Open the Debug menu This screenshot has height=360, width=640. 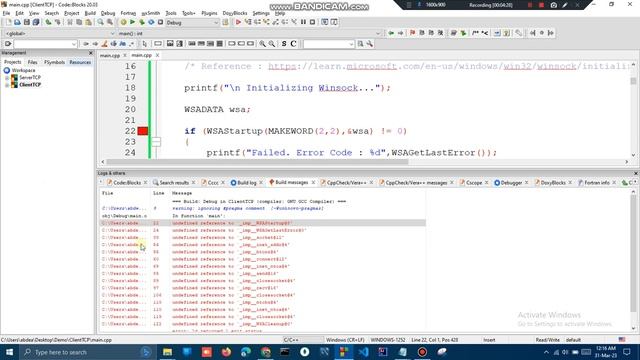point(108,13)
